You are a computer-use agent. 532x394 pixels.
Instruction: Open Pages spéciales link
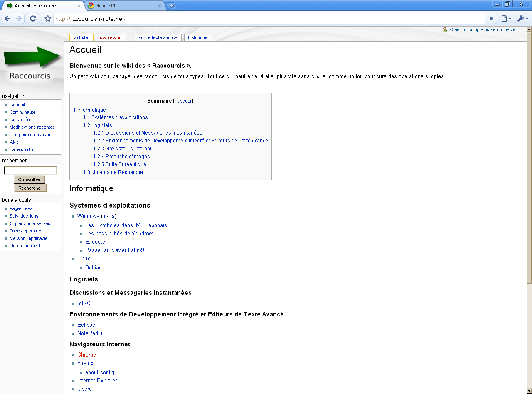pyautogui.click(x=26, y=231)
